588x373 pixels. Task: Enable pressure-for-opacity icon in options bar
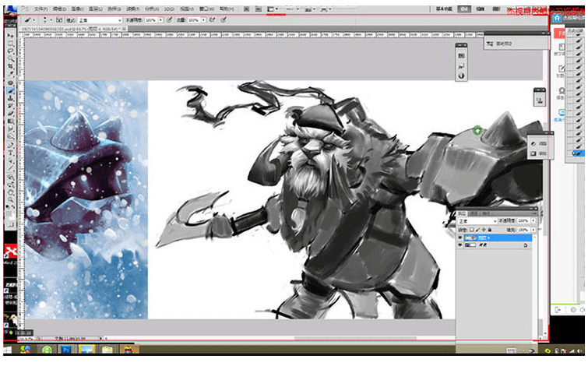click(170, 20)
